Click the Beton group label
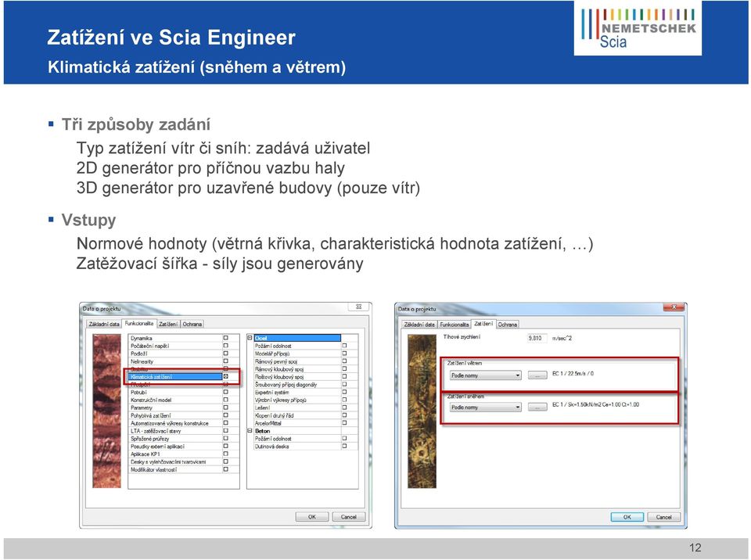Viewport: 751px width, 560px height. coord(263,431)
